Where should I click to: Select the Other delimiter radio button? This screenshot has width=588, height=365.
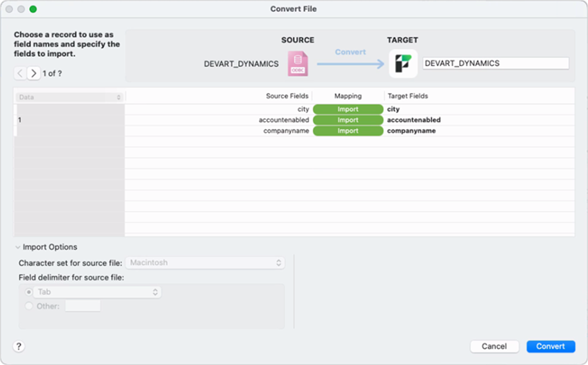29,306
